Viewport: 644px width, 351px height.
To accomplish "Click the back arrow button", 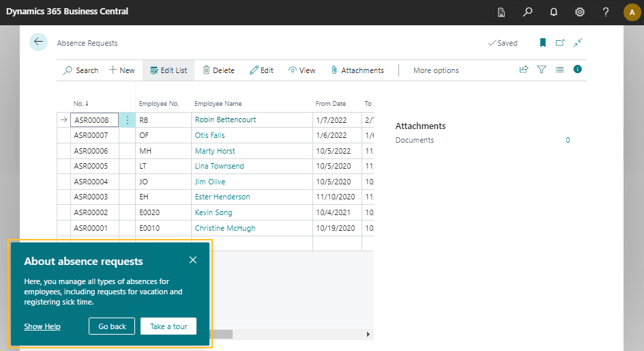I will [38, 42].
